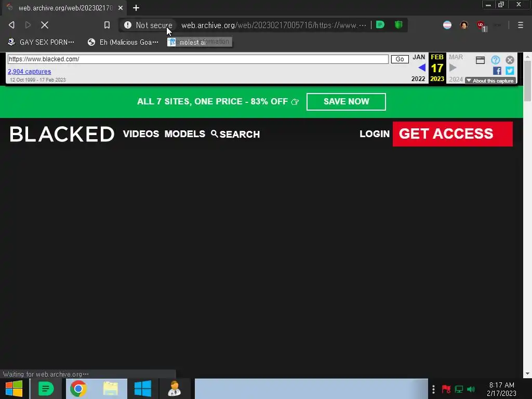Close the Wayback toolbar with X icon

pos(510,60)
